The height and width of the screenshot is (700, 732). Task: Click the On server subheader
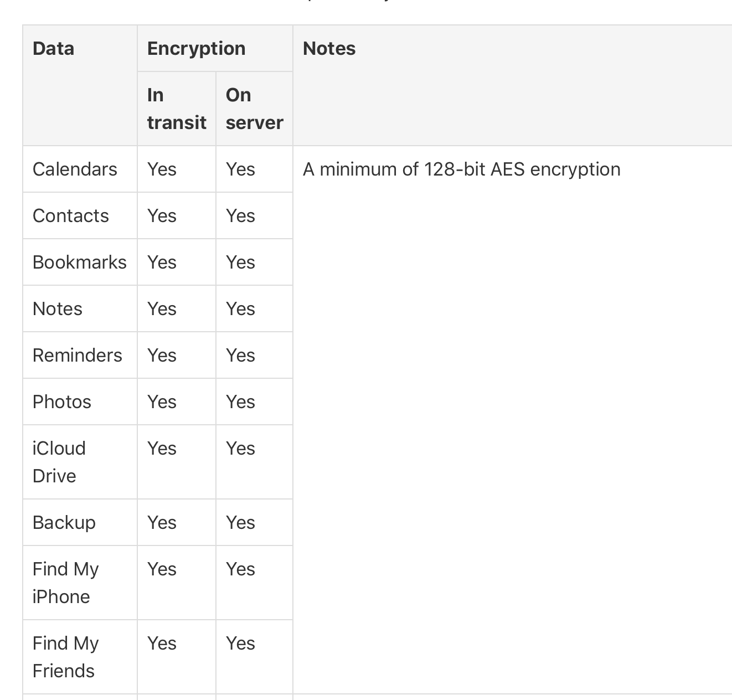click(x=254, y=109)
